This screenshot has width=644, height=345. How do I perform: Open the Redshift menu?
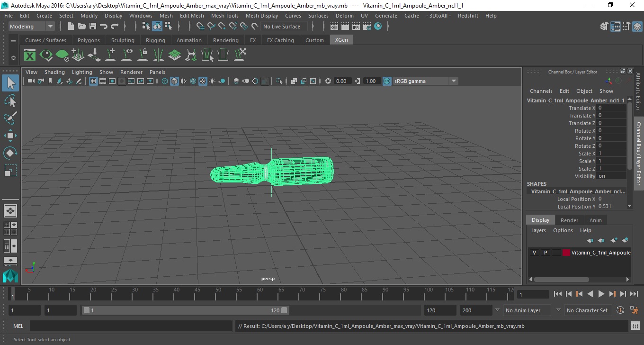point(467,16)
